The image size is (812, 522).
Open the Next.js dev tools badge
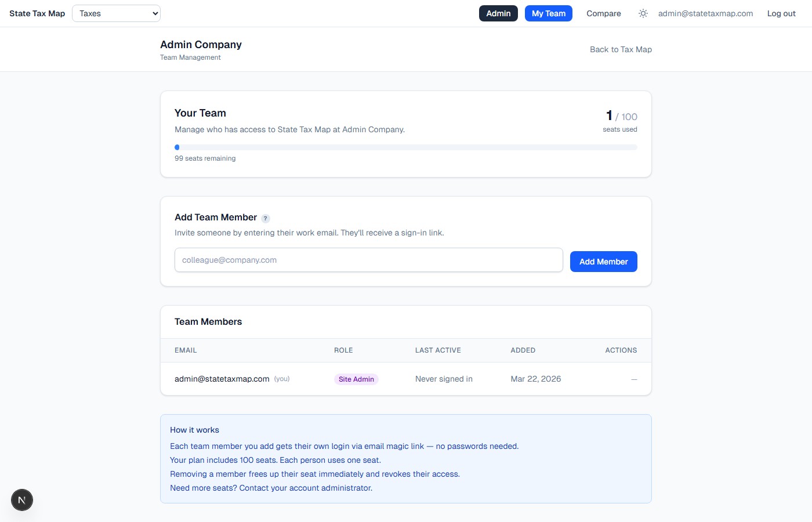22,500
